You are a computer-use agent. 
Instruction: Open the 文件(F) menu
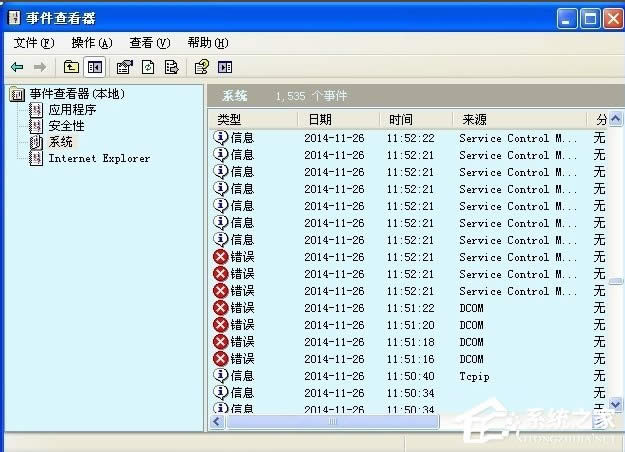click(33, 43)
